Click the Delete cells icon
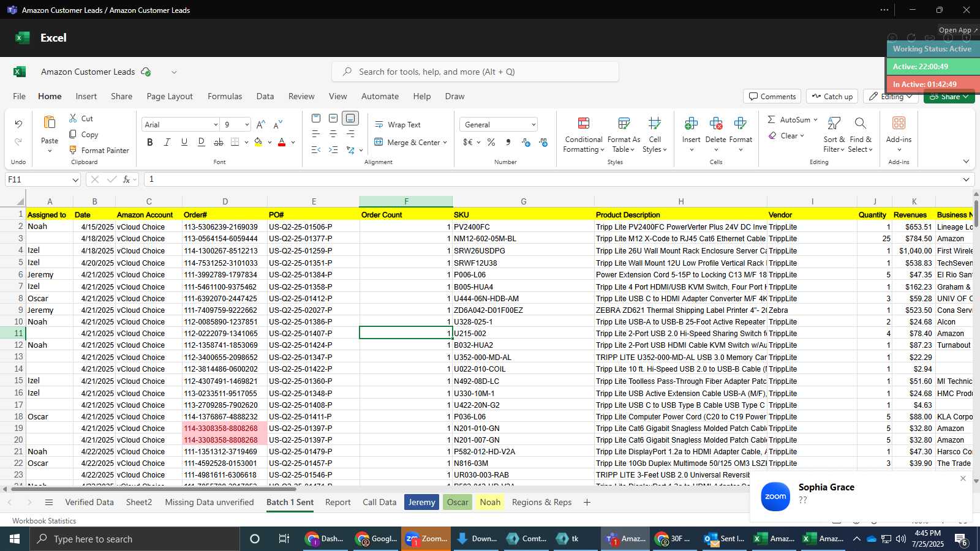Screen dimensions: 980x551 coord(715,124)
